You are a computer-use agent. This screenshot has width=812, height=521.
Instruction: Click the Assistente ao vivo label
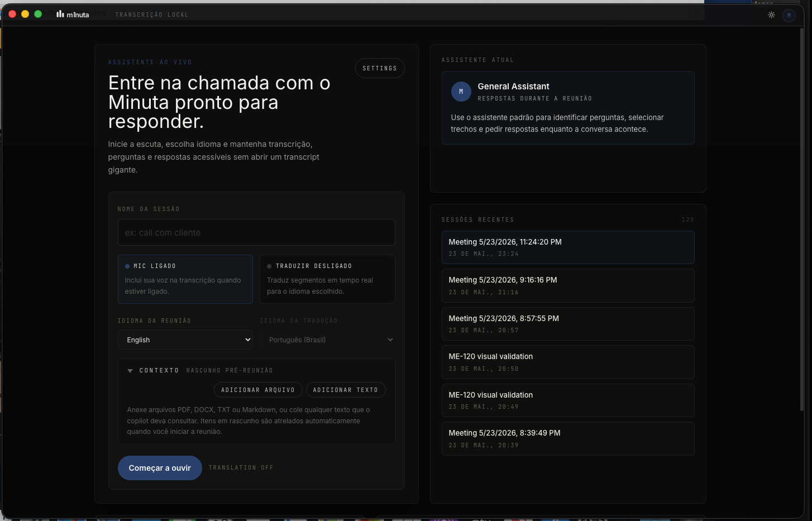coord(150,63)
